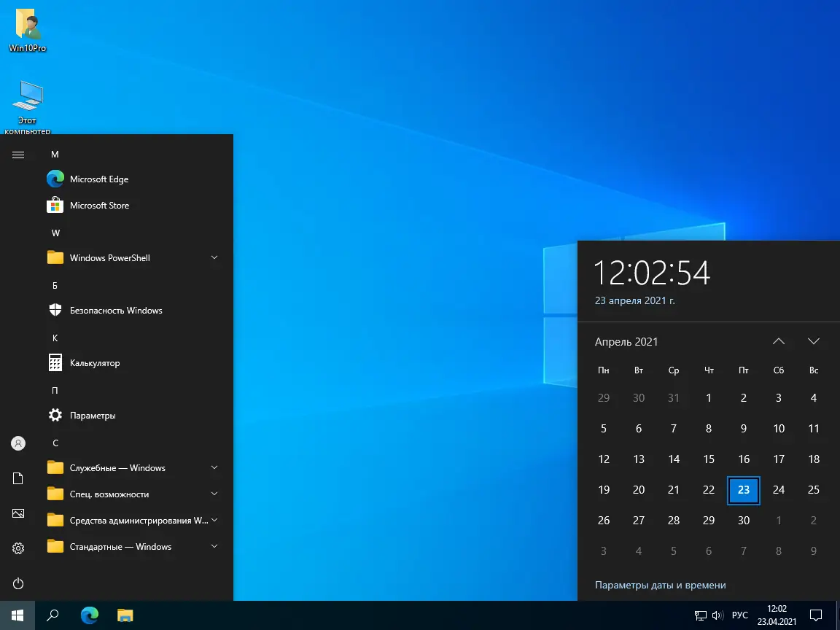Screen dimensions: 840x630
Task: Click the volume speaker icon in tray
Action: click(717, 615)
